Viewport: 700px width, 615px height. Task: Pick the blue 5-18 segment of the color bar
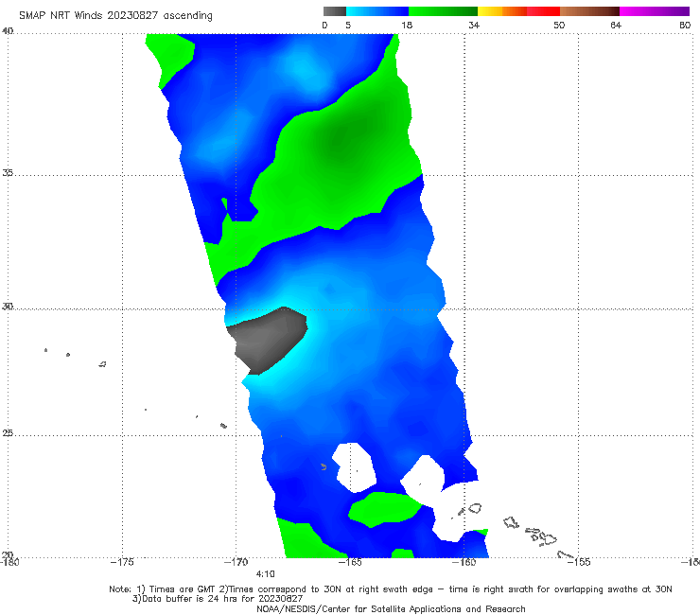pyautogui.click(x=377, y=11)
